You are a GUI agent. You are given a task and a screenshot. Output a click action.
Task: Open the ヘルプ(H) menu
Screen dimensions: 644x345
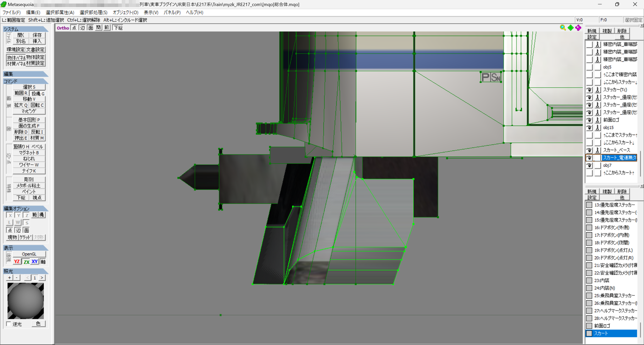pyautogui.click(x=195, y=12)
